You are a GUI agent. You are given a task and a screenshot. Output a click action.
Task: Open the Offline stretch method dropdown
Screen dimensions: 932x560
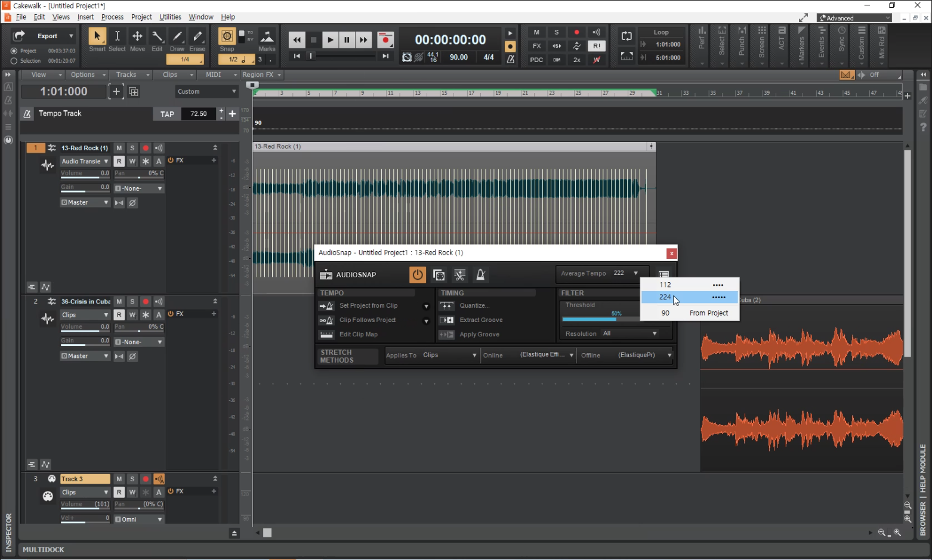644,355
